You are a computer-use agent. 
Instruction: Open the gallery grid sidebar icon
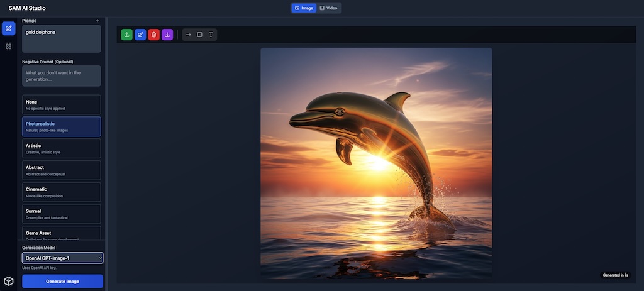(9, 47)
